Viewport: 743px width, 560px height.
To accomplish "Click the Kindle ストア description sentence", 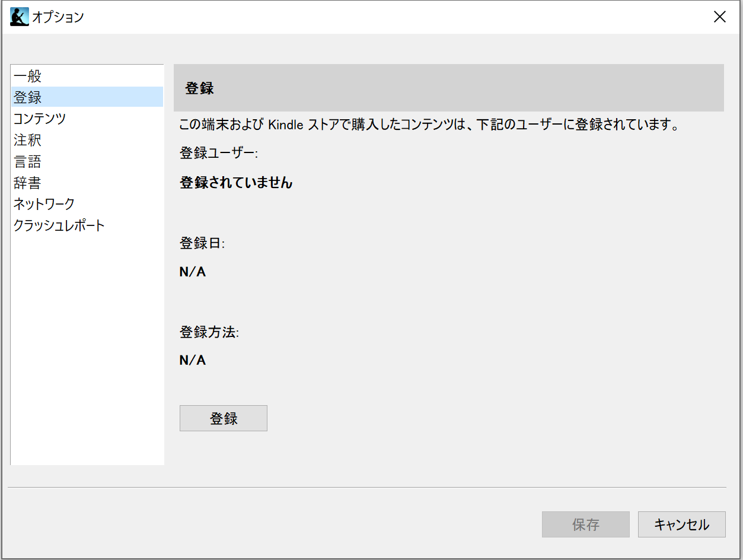I will pyautogui.click(x=429, y=125).
